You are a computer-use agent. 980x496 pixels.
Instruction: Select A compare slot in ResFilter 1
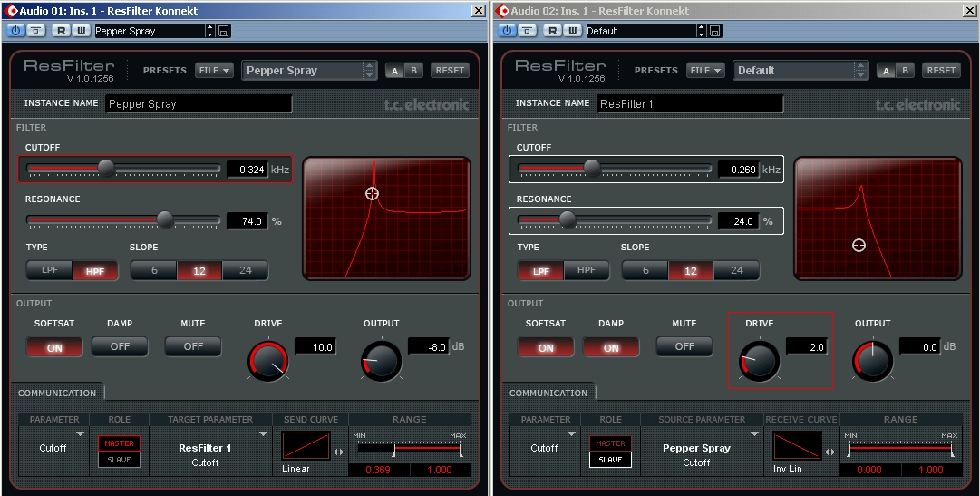pos(886,71)
